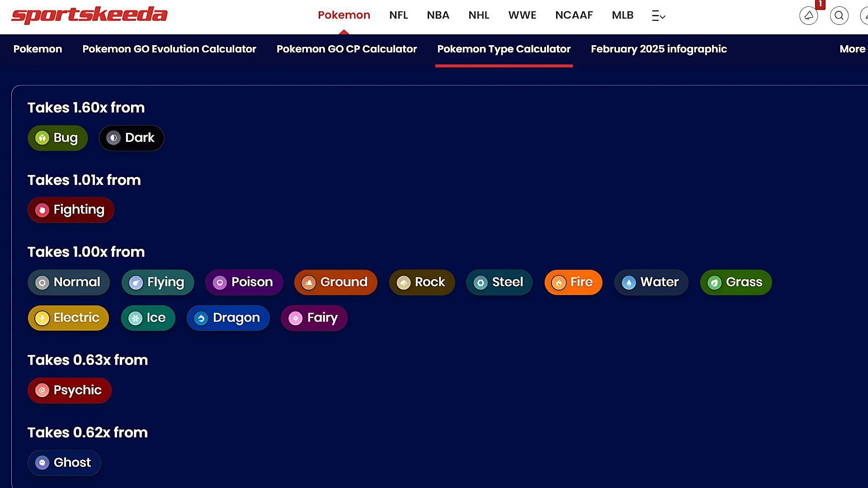Screen dimensions: 868x488
Task: Click the Ice type label
Action: pyautogui.click(x=156, y=318)
